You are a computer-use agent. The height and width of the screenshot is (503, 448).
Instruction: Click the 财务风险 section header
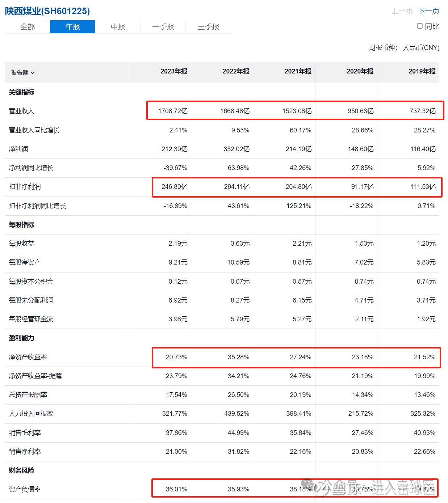(21, 470)
